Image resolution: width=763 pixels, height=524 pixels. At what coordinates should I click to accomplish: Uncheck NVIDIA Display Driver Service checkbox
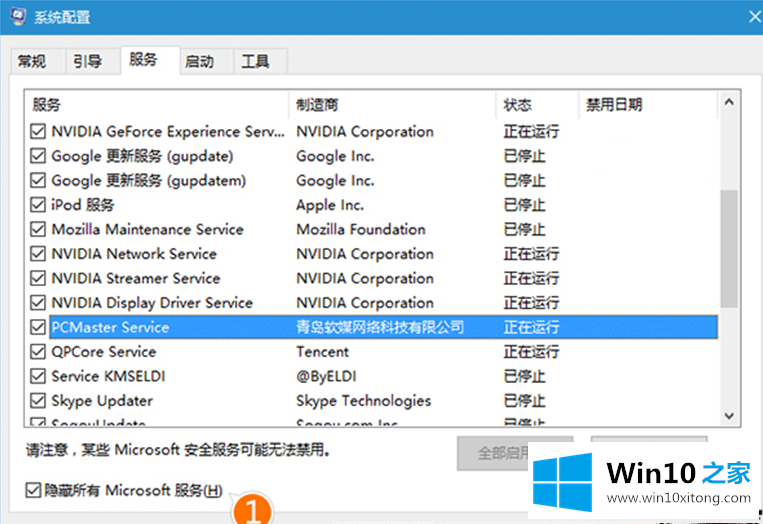click(x=38, y=303)
